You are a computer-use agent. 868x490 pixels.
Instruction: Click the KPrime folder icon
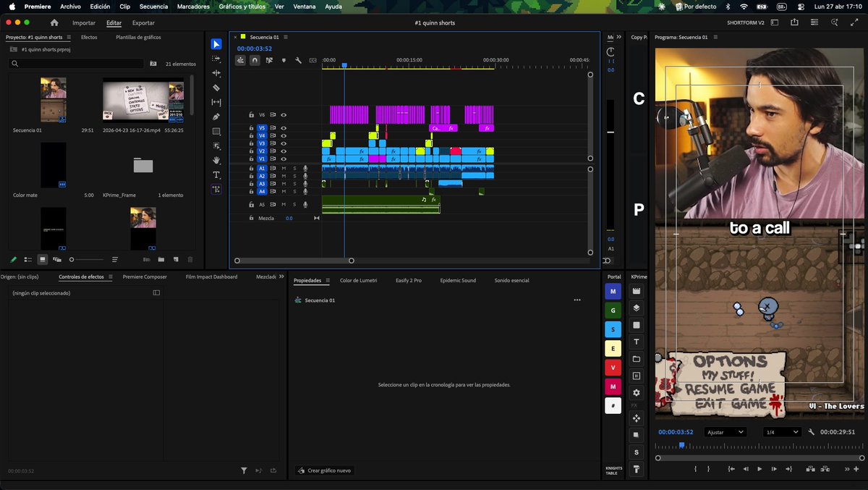point(637,359)
